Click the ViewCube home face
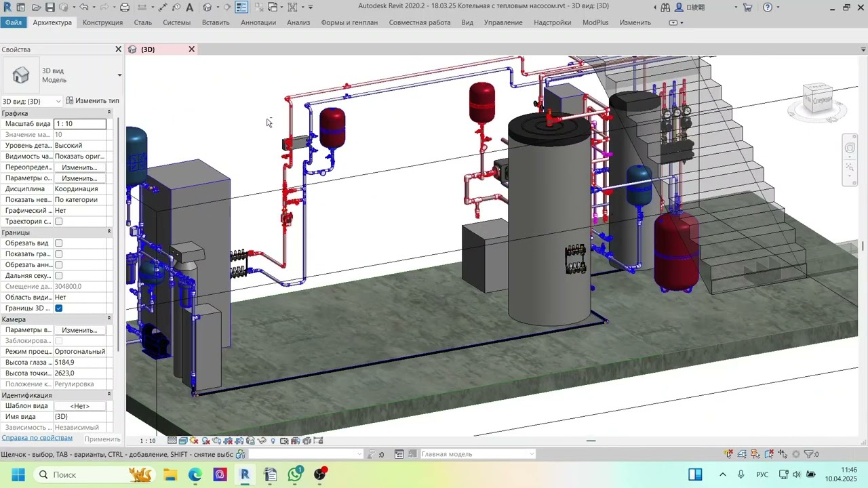 coord(818,100)
